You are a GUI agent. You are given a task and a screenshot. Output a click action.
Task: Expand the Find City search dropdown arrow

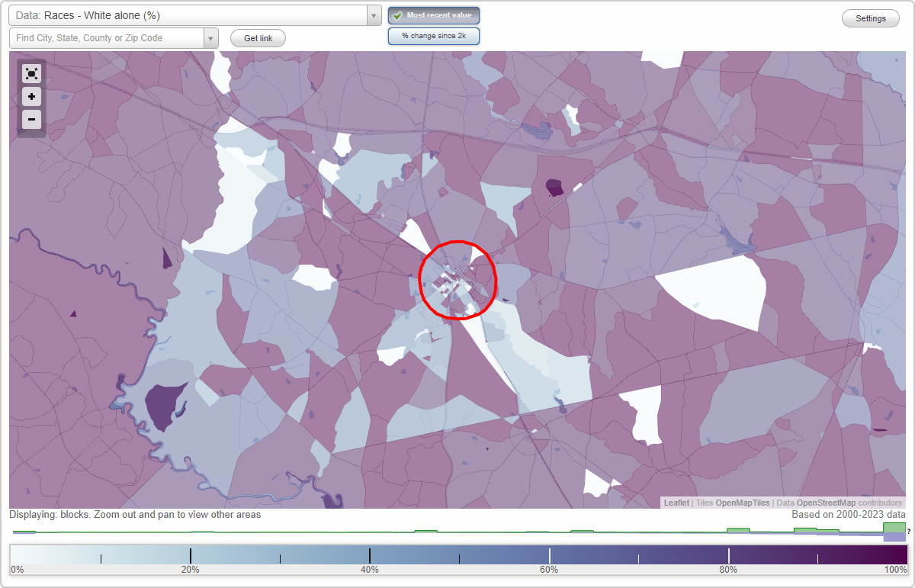click(x=211, y=37)
